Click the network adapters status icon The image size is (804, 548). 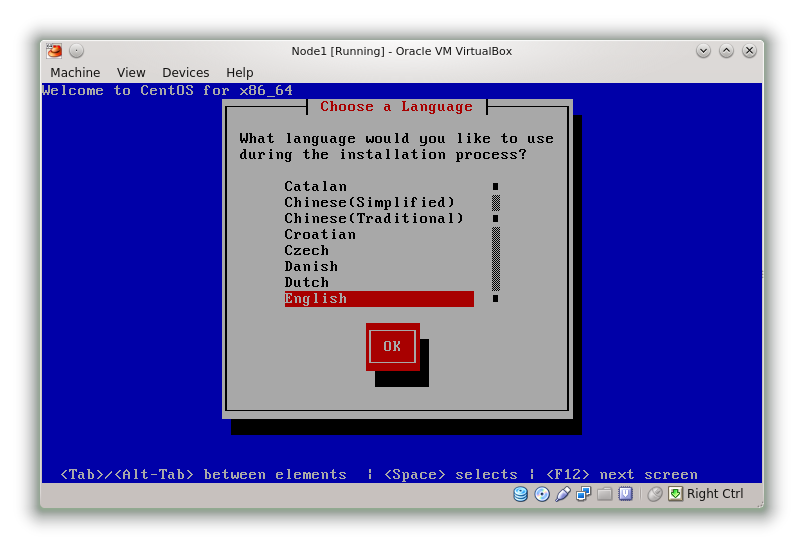pos(584,494)
